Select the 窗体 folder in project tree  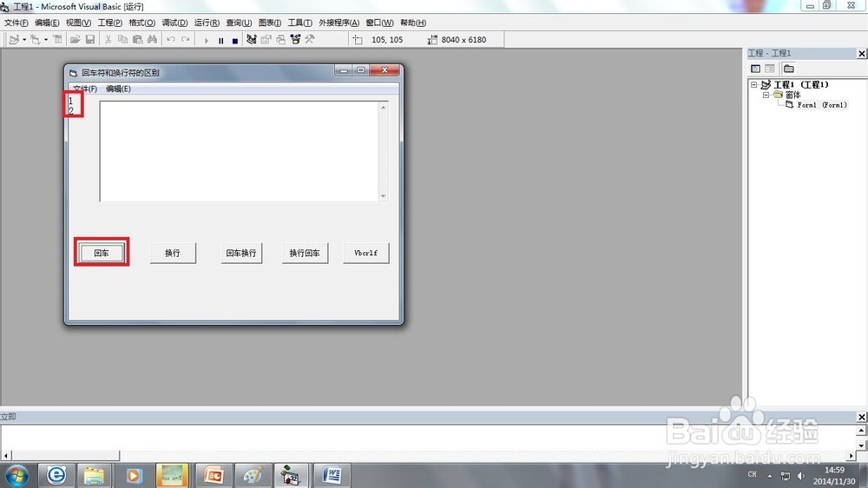coord(792,95)
